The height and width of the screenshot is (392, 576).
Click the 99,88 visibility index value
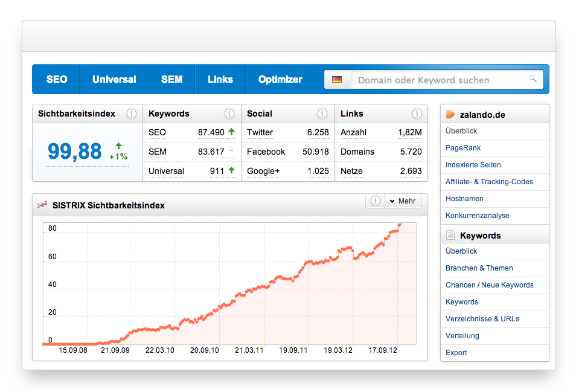[x=75, y=151]
